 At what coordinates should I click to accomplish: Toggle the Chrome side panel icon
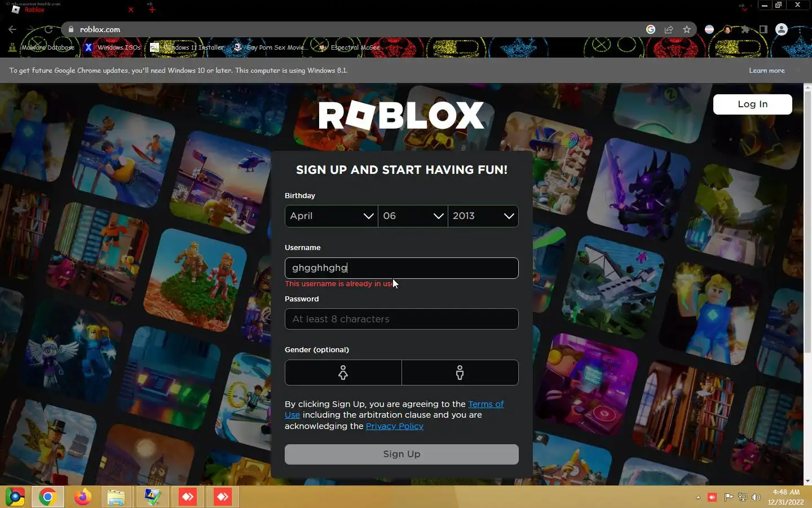click(x=763, y=29)
